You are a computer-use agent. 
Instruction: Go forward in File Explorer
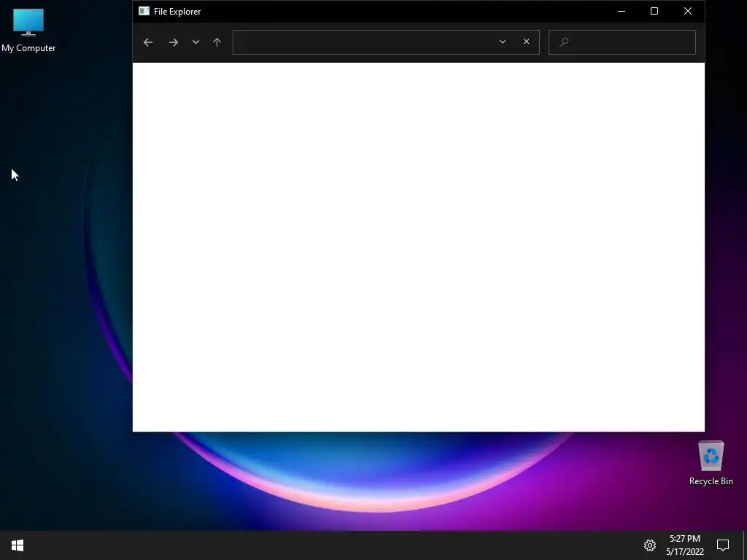174,42
